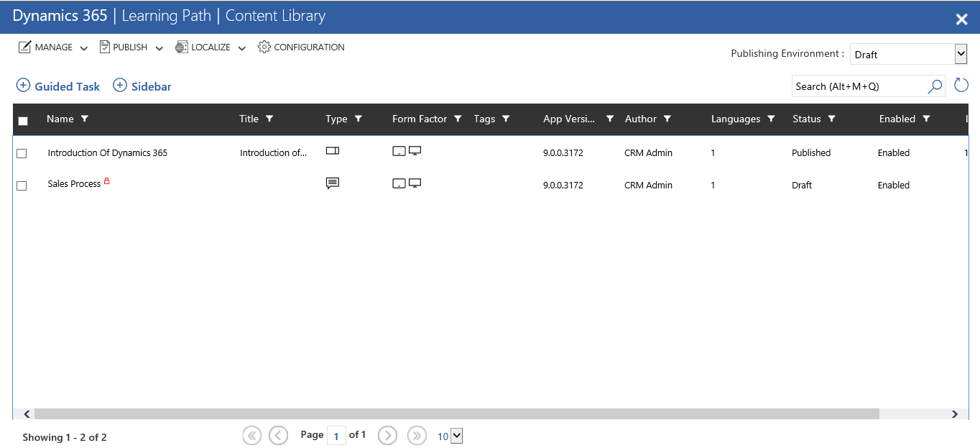980x448 pixels.
Task: Click the plus icon beside Guided Task
Action: [x=23, y=86]
